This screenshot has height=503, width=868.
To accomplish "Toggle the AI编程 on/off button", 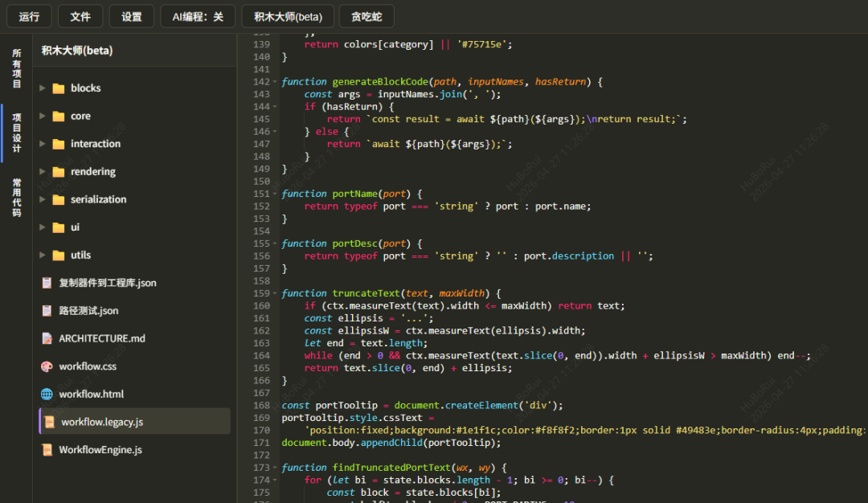I will pyautogui.click(x=198, y=17).
